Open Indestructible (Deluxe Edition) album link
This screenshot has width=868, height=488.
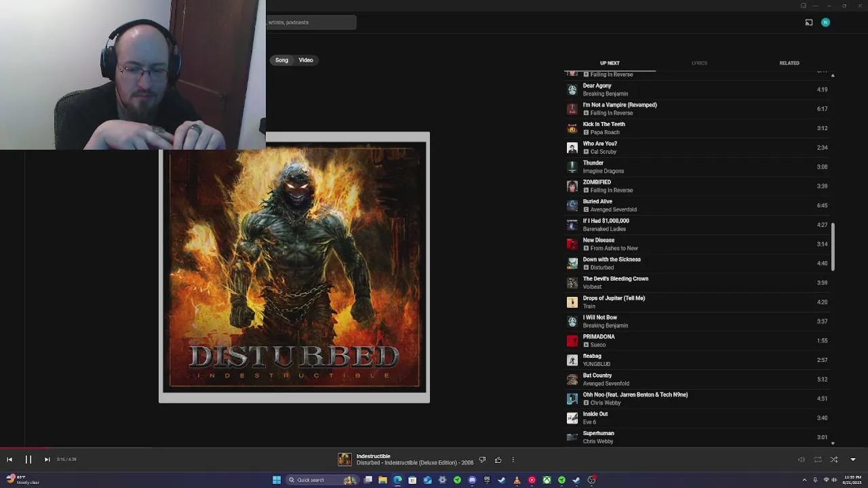pos(420,463)
